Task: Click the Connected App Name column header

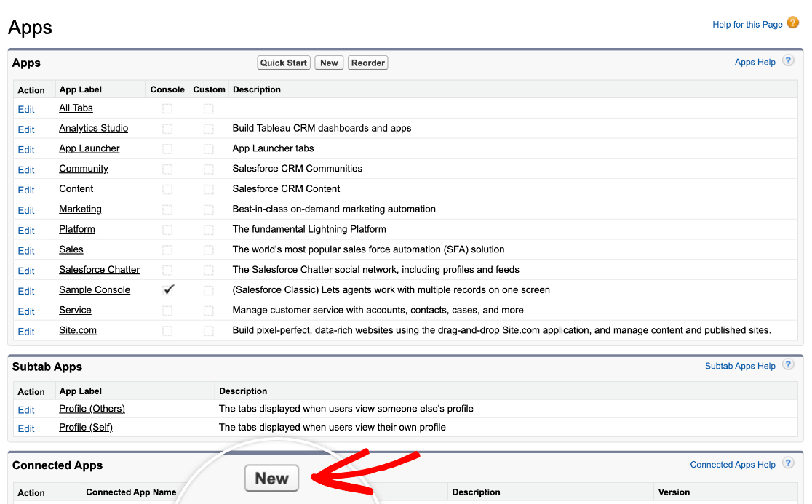Action: point(131,492)
